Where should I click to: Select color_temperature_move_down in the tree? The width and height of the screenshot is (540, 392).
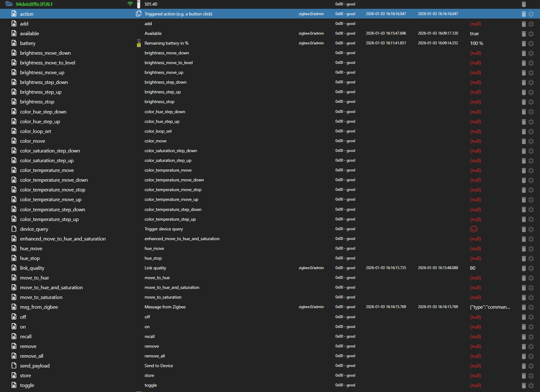(x=54, y=180)
